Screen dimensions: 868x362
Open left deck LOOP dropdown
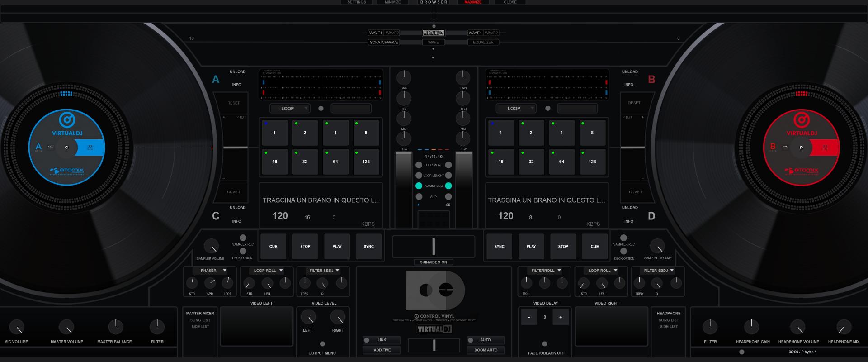coord(290,109)
